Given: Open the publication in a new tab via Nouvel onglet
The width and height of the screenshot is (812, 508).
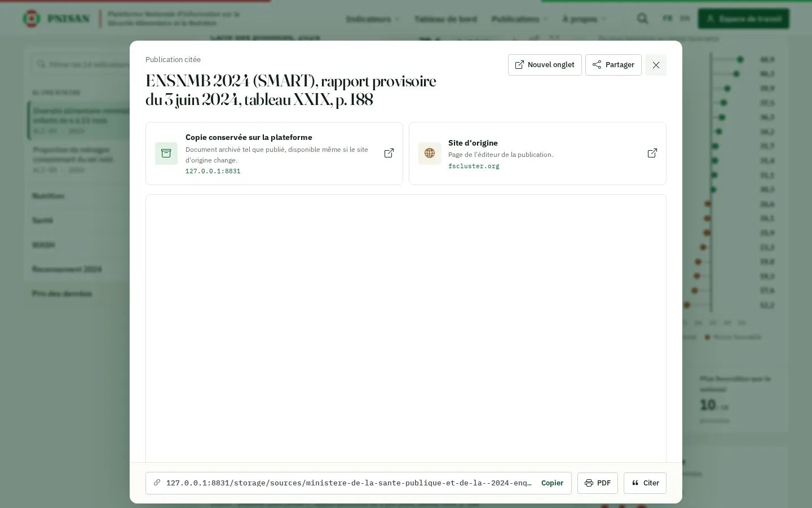Looking at the screenshot, I should tap(545, 65).
